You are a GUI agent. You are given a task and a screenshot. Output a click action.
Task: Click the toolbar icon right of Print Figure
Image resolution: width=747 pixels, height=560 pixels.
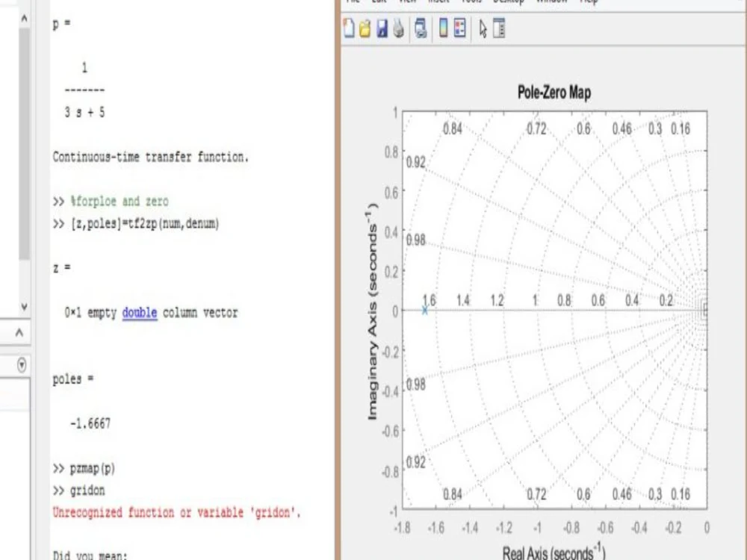coord(421,28)
